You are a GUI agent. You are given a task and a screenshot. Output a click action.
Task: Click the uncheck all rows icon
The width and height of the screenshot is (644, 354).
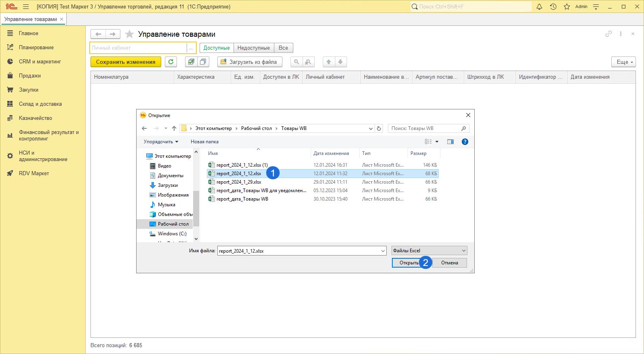203,62
